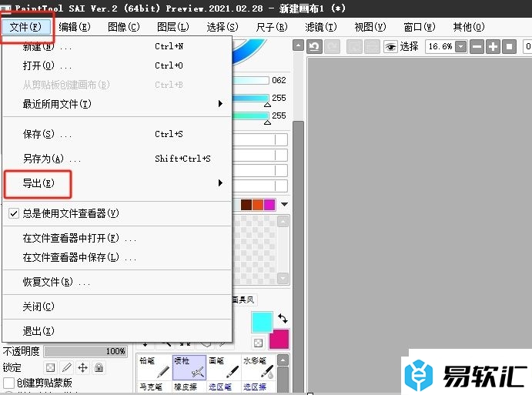Open the 16.6% zoom dropdown
This screenshot has height=395, width=532.
[x=460, y=46]
